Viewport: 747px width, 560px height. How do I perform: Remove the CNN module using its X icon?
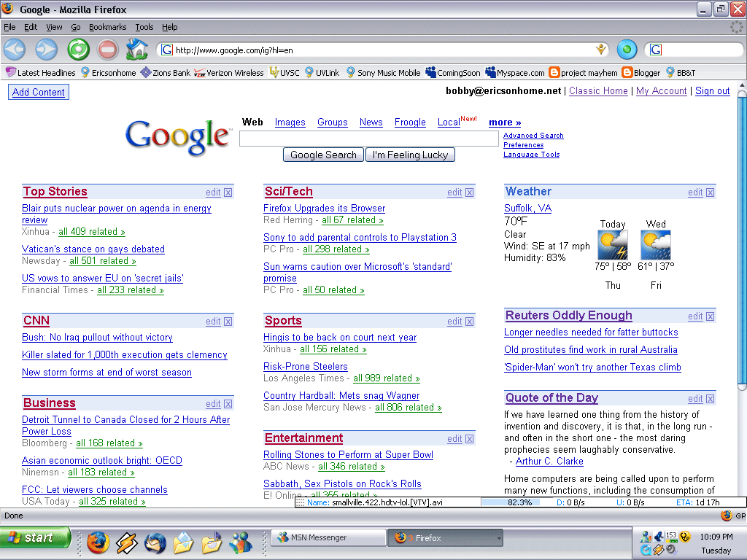click(228, 322)
